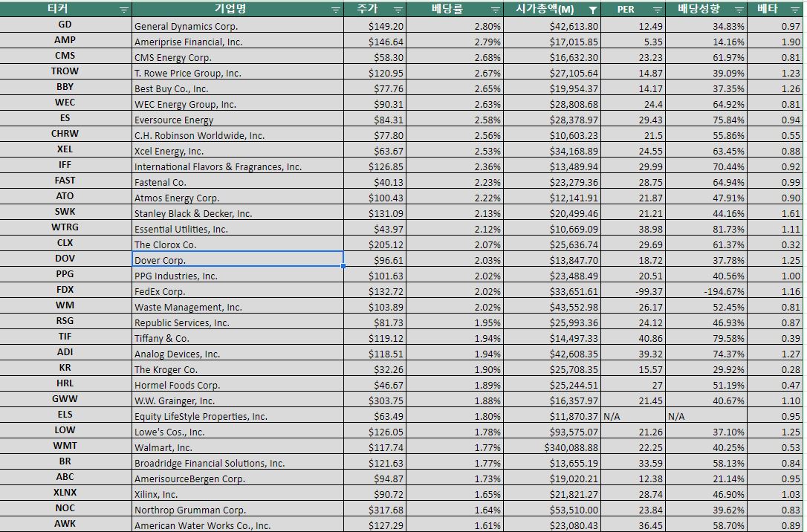807x532 pixels.
Task: Open the active 시가총액(M) filter funnel
Action: (x=593, y=10)
